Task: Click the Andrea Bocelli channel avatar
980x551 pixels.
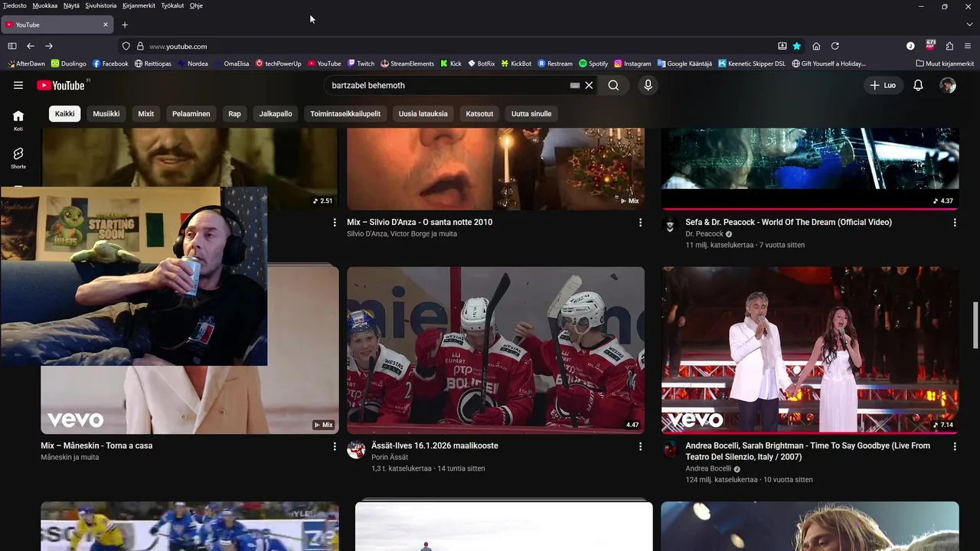Action: (671, 449)
